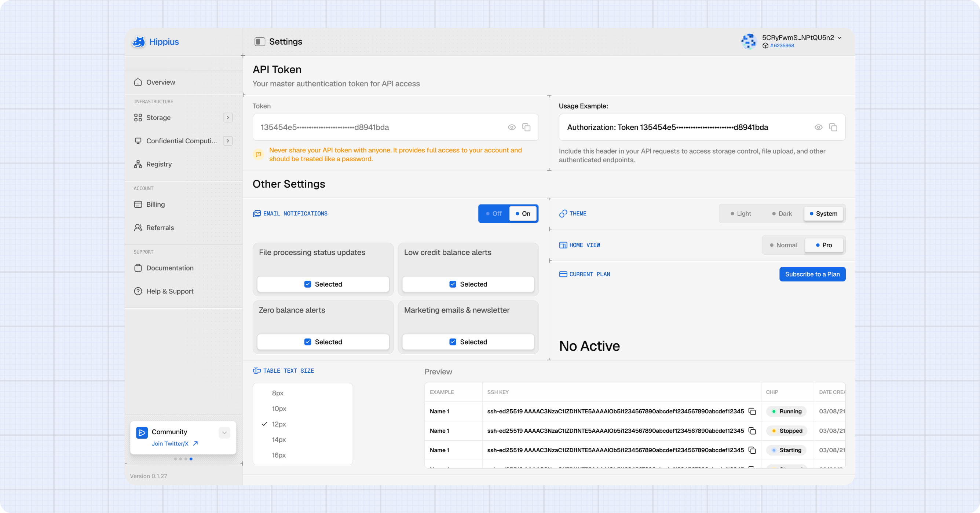Click the block number cube icon
980x513 pixels.
765,45
